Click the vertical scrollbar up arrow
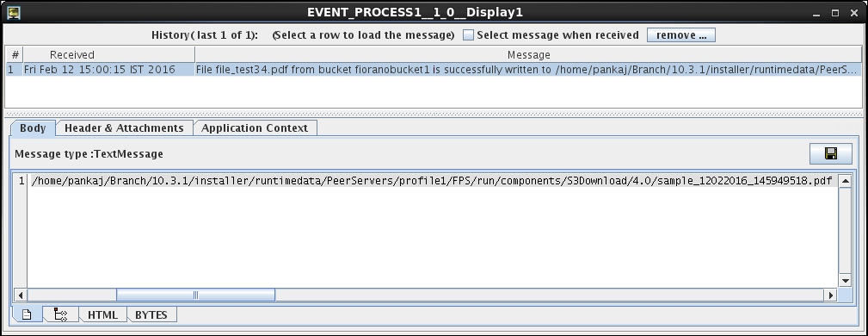Image resolution: width=868 pixels, height=336 pixels. [845, 181]
